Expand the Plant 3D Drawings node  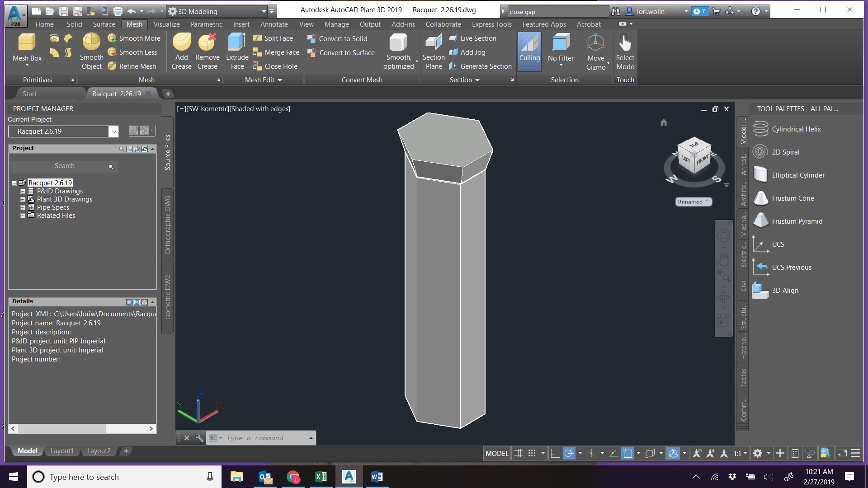tap(23, 199)
